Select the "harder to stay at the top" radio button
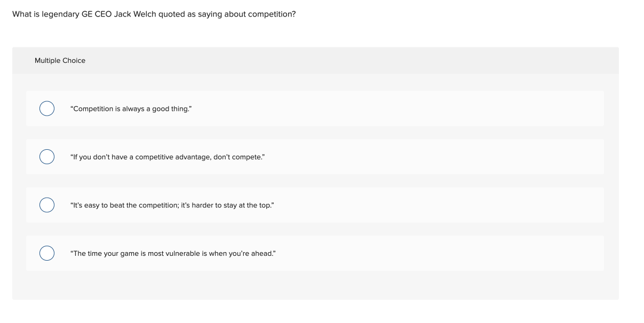Viewport: 644px width, 323px height. coord(47,205)
